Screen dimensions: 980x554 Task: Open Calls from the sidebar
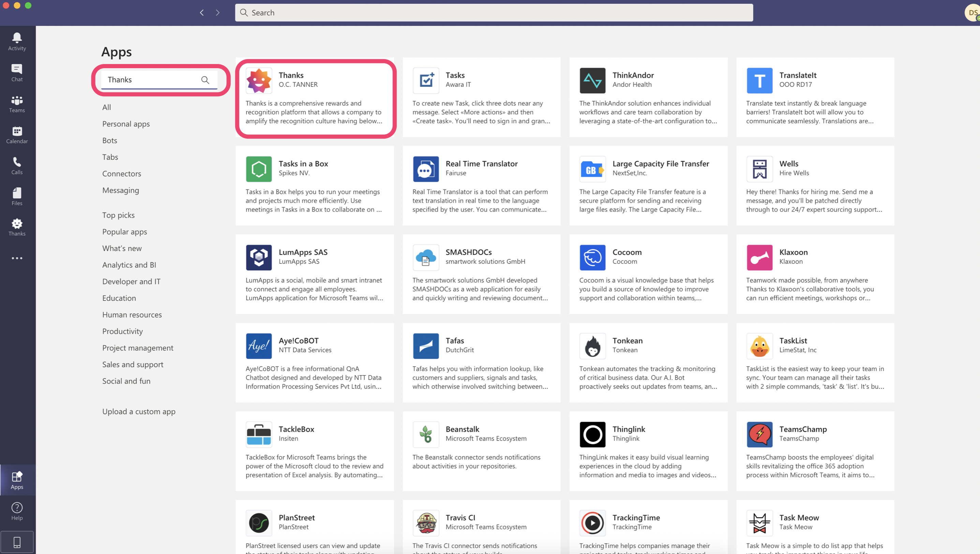17,166
